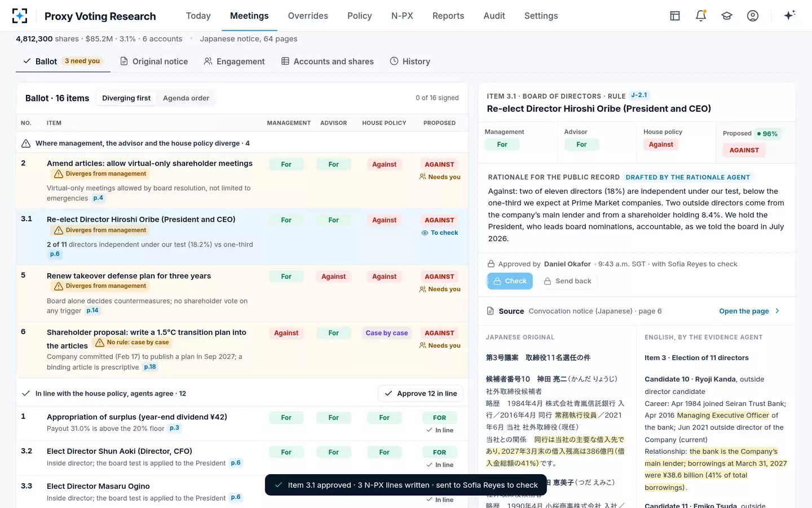Click the document icon beside Source
Image resolution: width=812 pixels, height=508 pixels.
tap(491, 311)
